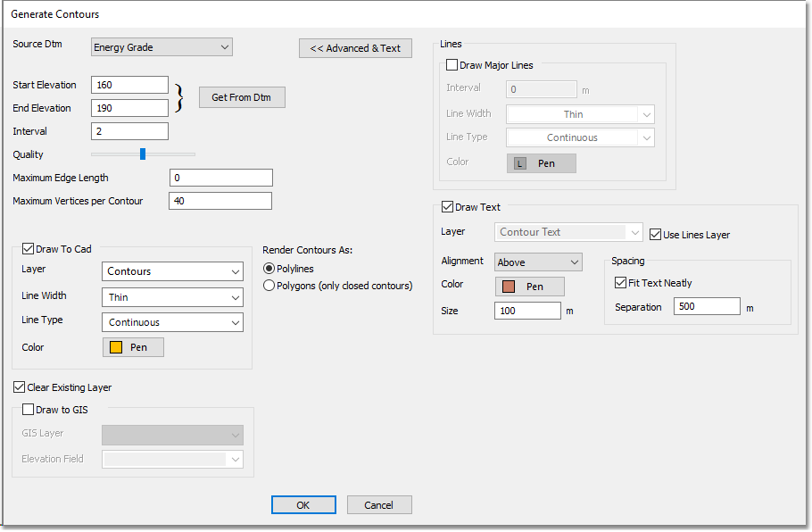
Task: Click the Quality slider handle
Action: [x=143, y=154]
